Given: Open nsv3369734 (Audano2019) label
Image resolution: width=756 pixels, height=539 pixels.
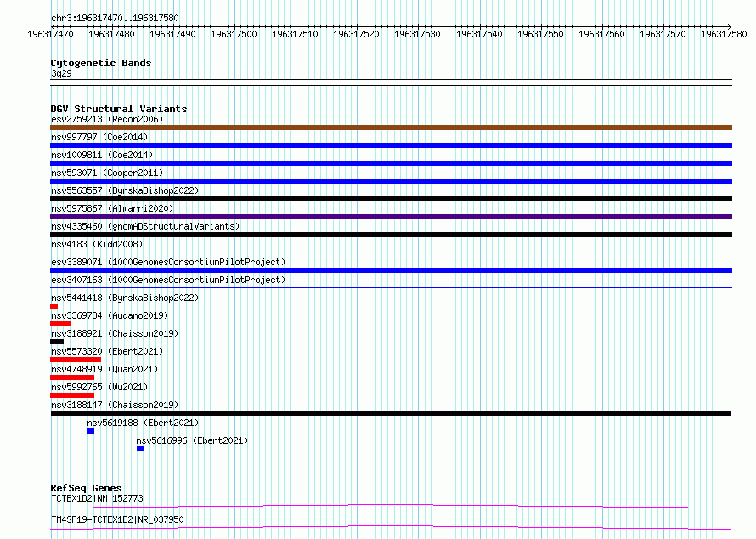Looking at the screenshot, I should (110, 315).
